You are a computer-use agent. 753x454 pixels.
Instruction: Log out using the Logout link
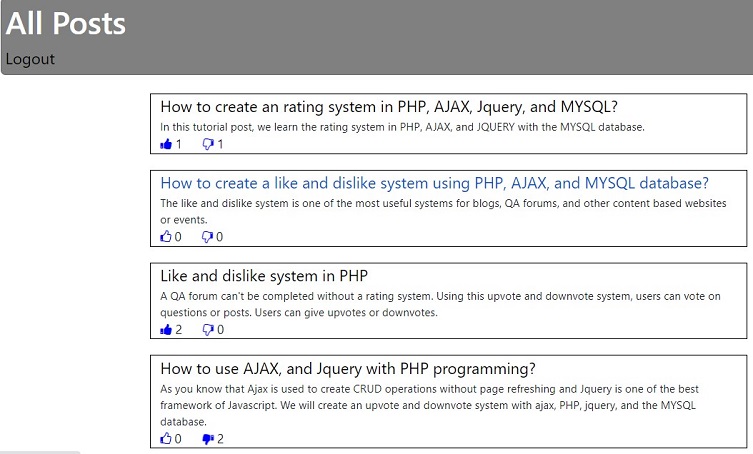30,59
